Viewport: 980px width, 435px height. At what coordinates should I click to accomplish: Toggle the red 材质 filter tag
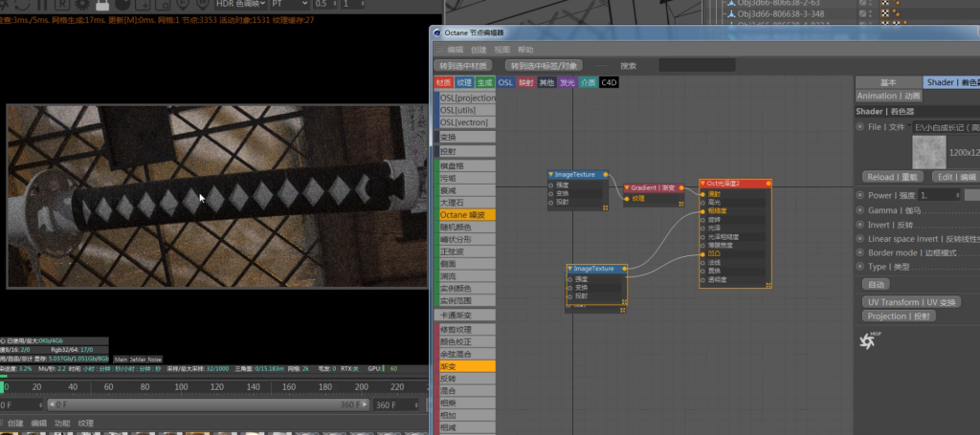tap(443, 82)
